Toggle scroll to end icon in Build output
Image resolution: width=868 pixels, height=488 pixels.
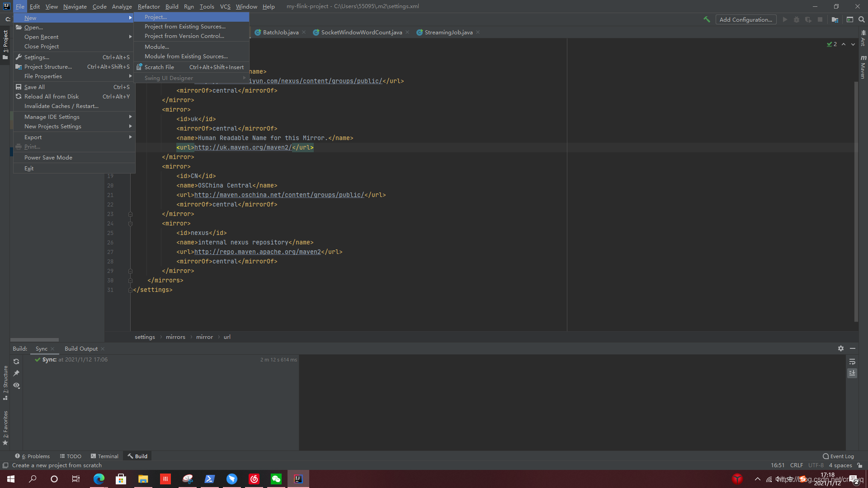pos(852,373)
